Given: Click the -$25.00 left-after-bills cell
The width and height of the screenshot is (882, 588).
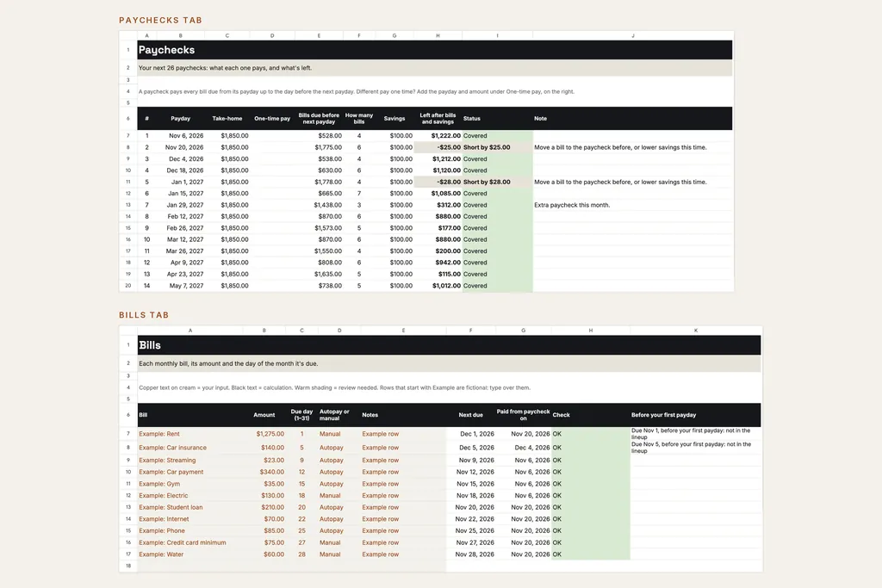Looking at the screenshot, I should click(438, 147).
